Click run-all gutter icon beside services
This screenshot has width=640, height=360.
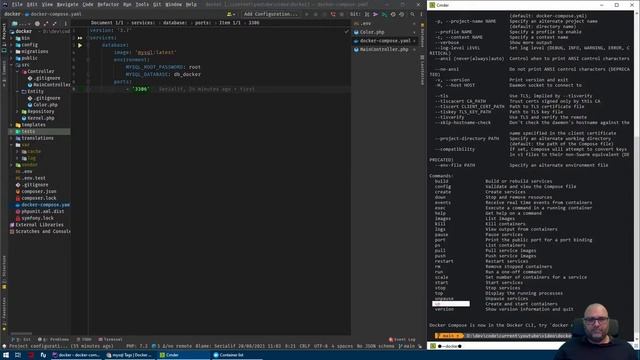tap(80, 38)
